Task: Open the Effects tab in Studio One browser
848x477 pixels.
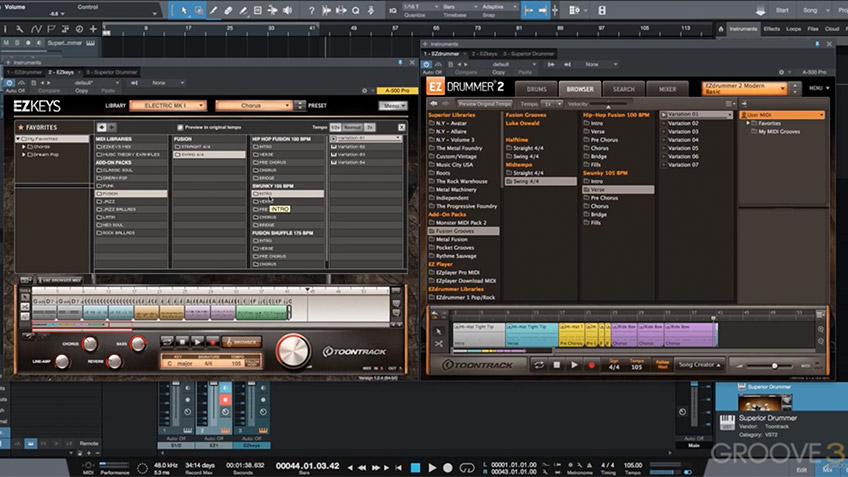Action: (x=772, y=29)
